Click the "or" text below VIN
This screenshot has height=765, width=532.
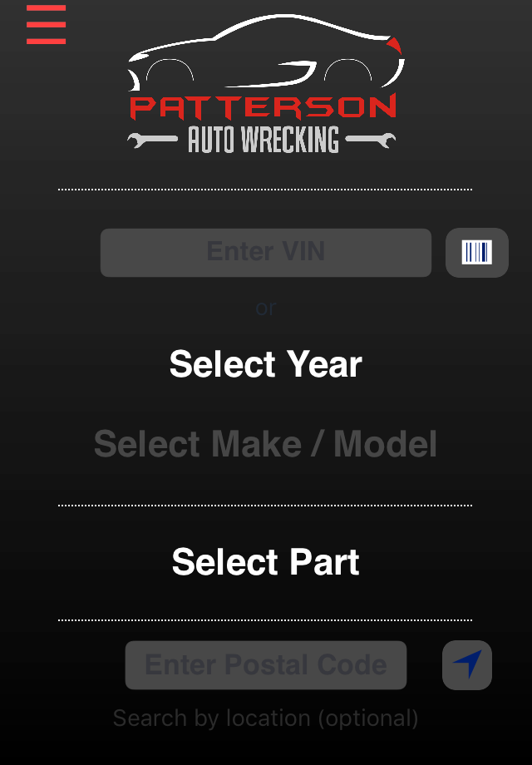(x=266, y=308)
